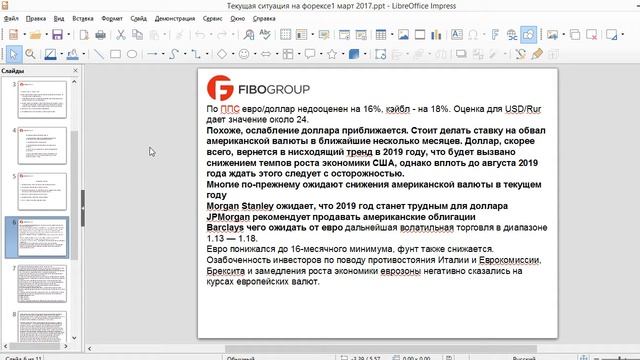Pick the smiley symbol shape tool
The image size is (640, 360).
tap(244, 54)
